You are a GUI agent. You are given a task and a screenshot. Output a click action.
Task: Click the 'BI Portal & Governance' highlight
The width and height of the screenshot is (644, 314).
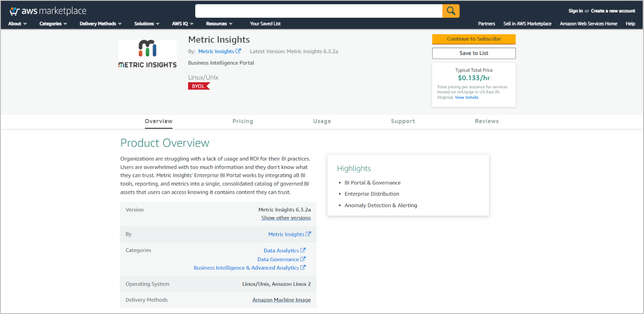point(373,183)
